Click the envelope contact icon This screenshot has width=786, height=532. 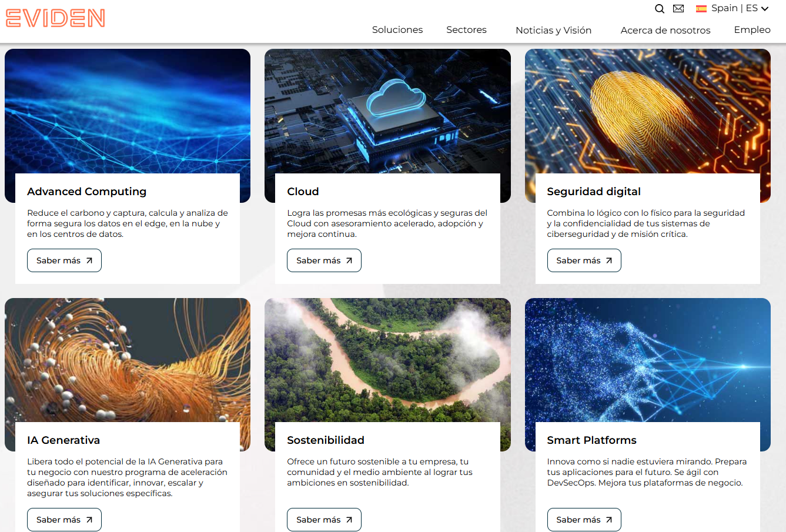(678, 9)
